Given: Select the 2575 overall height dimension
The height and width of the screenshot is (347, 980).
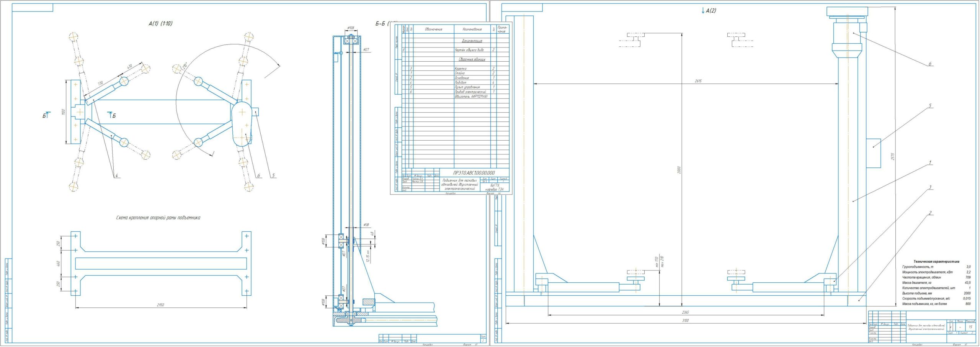Looking at the screenshot, I should [893, 157].
